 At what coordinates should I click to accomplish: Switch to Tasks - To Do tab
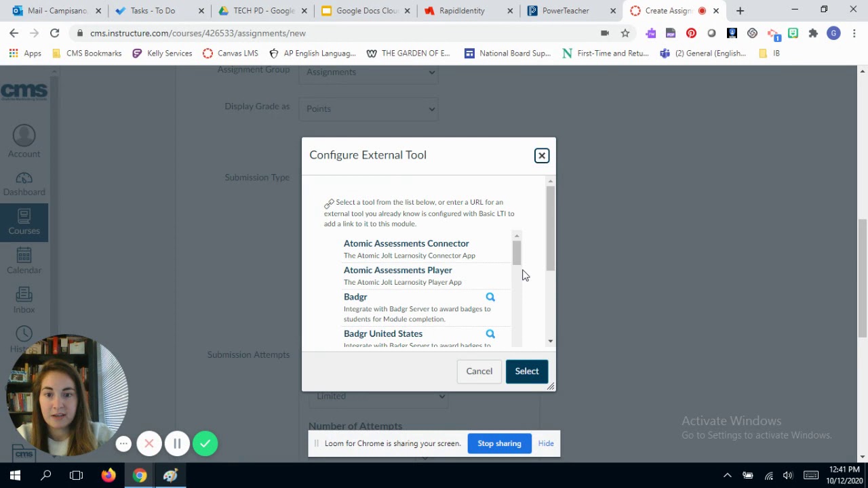[x=158, y=11]
